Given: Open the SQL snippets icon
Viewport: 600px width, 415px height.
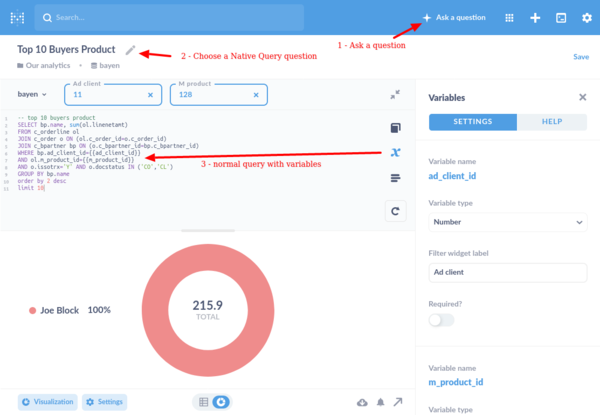Looking at the screenshot, I should 395,178.
